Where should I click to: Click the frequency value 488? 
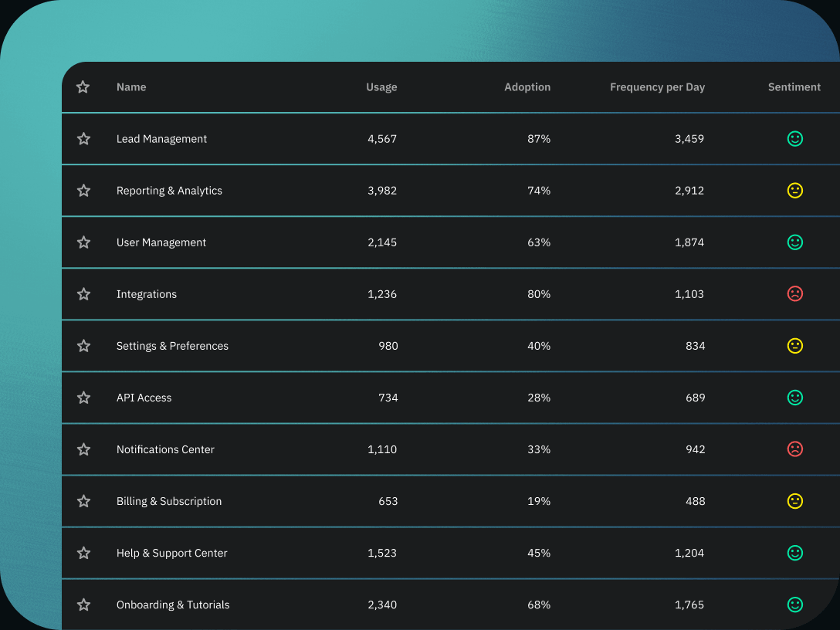click(x=696, y=501)
